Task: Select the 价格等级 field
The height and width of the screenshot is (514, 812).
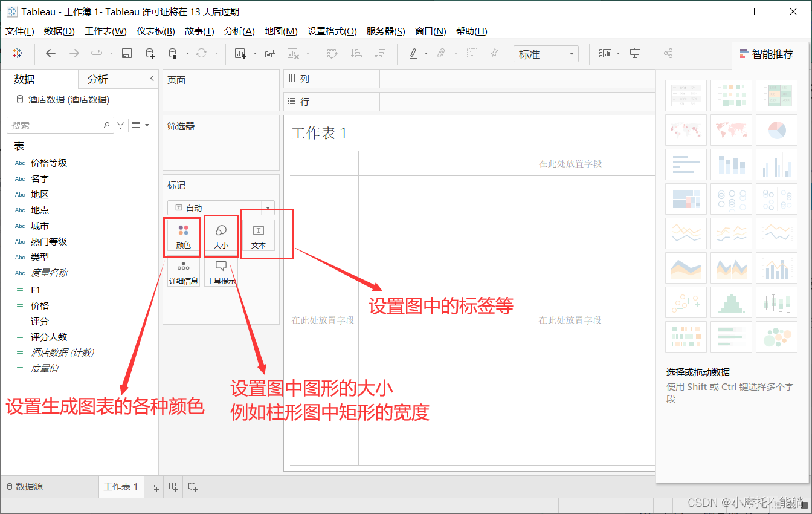Action: (48, 163)
